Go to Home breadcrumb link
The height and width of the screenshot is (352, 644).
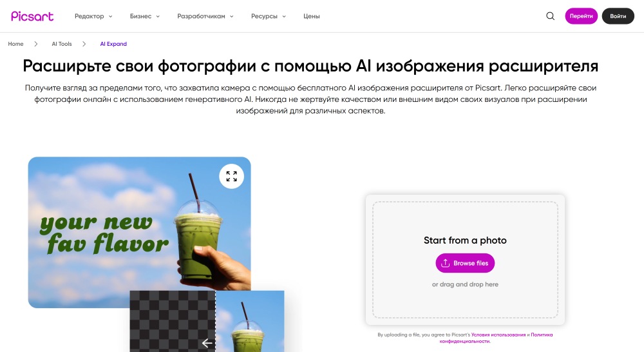point(15,44)
